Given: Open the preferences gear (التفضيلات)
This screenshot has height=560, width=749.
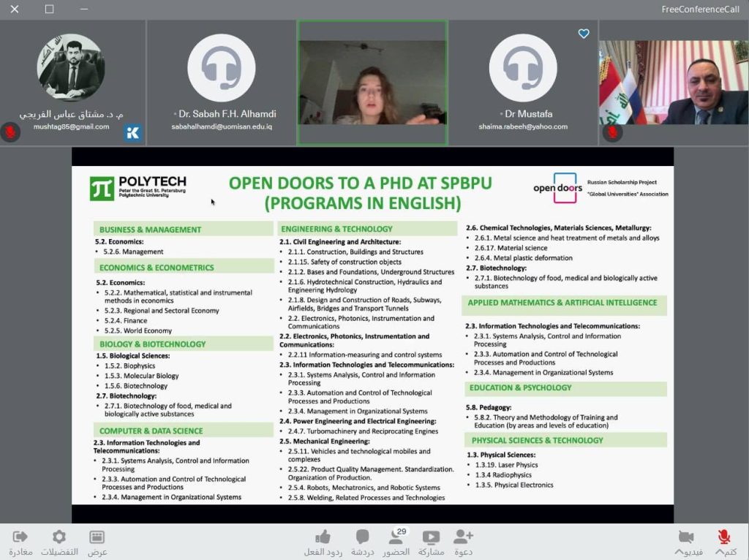Looking at the screenshot, I should (59, 537).
